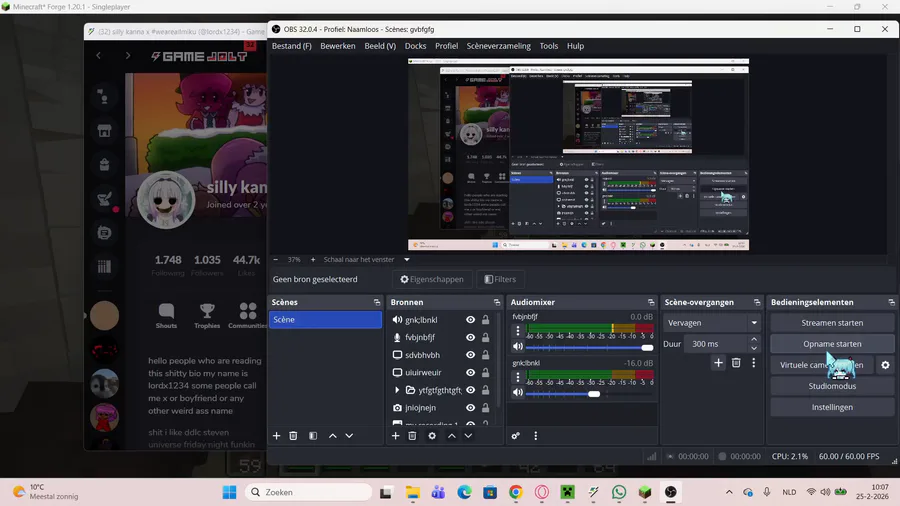Toggle visibility of fvbjnbfjf source
The width and height of the screenshot is (900, 506).
tap(471, 337)
